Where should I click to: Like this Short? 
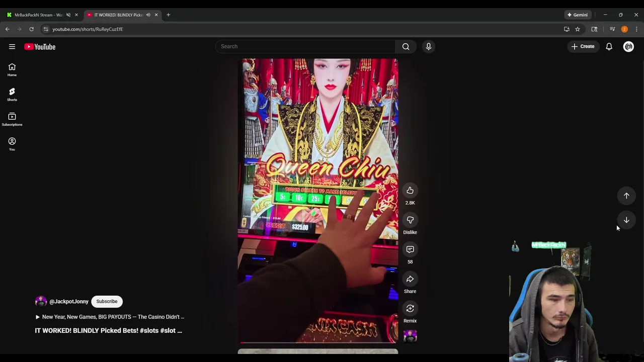tap(410, 191)
